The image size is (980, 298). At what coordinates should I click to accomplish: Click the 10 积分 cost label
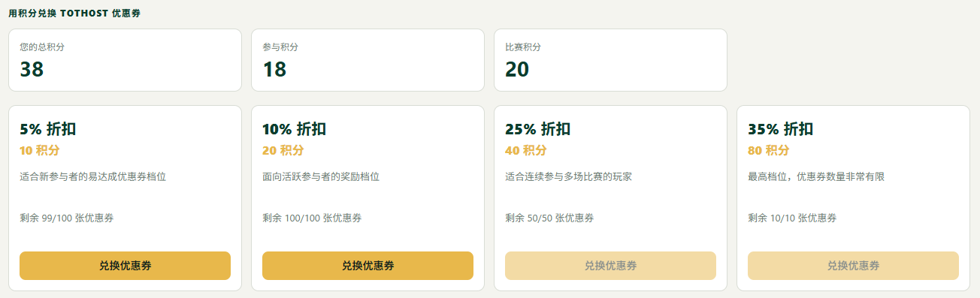(40, 150)
